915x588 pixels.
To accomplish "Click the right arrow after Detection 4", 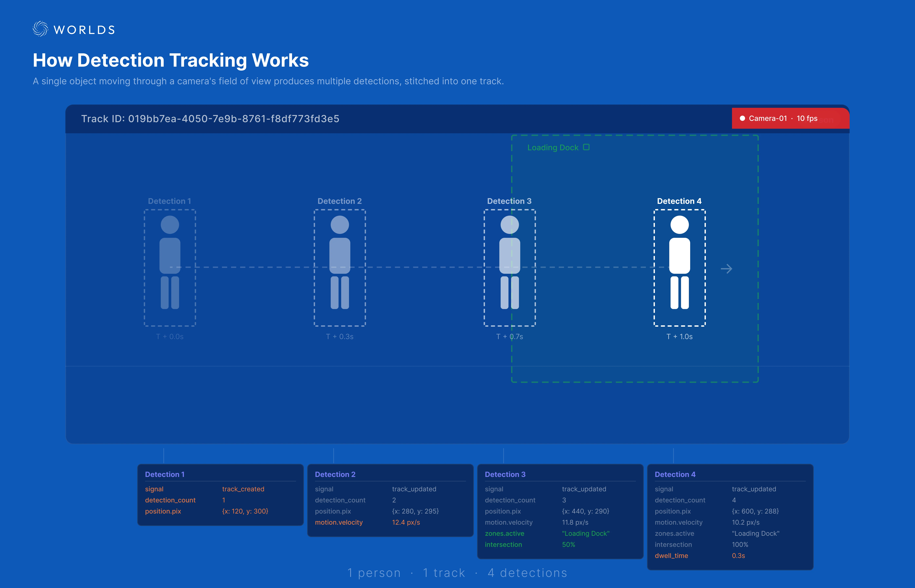I will pyautogui.click(x=726, y=269).
